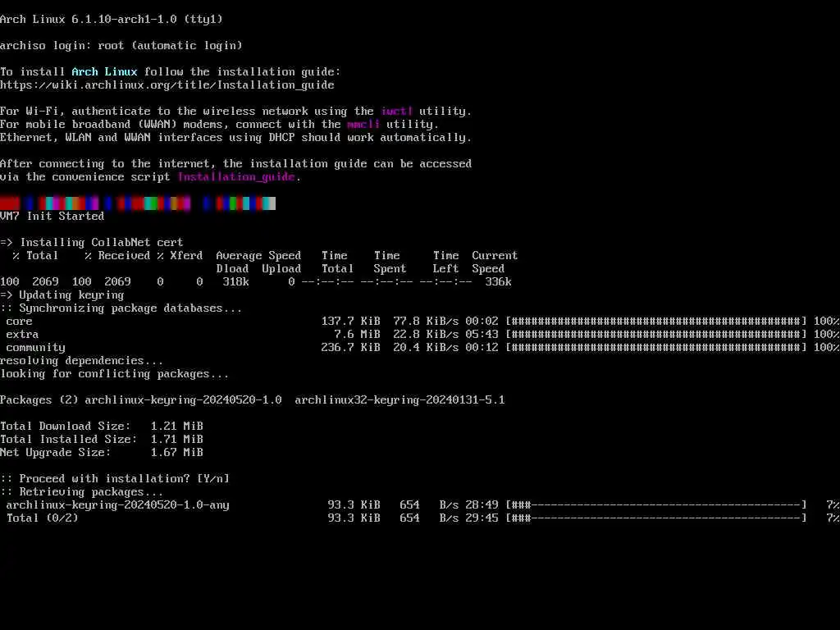Click 'Total Installed Size: 1.71 MiB' line
This screenshot has width=840, height=630.
click(102, 440)
